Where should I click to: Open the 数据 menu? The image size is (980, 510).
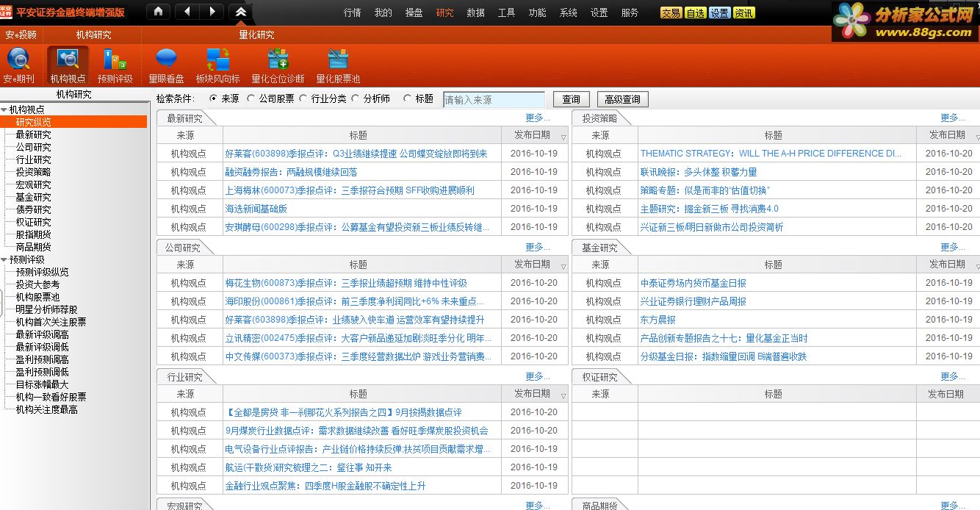(476, 12)
